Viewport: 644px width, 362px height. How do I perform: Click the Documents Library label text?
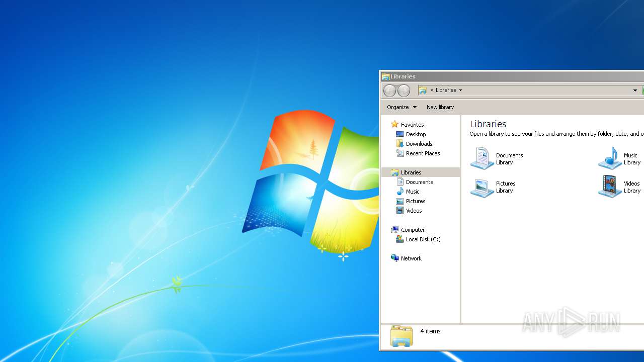point(510,159)
